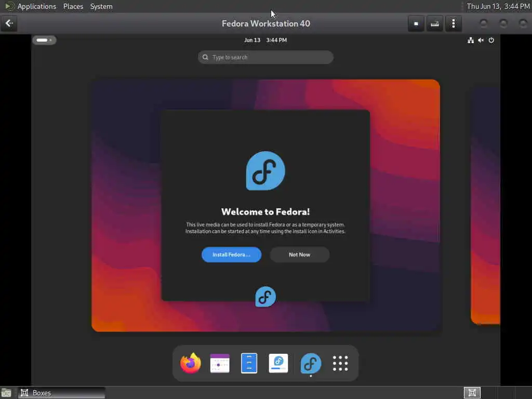Click the MATE logo icon beside Applications
The height and width of the screenshot is (399, 532).
[9, 6]
